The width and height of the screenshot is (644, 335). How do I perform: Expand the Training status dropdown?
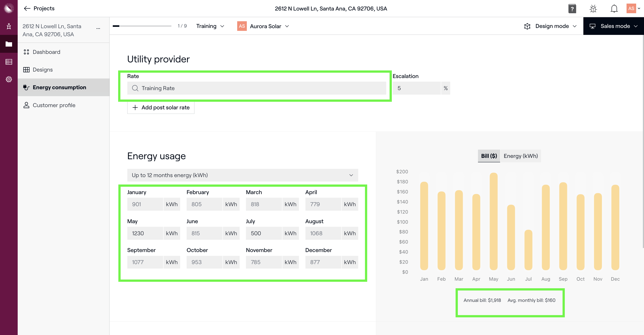click(210, 26)
